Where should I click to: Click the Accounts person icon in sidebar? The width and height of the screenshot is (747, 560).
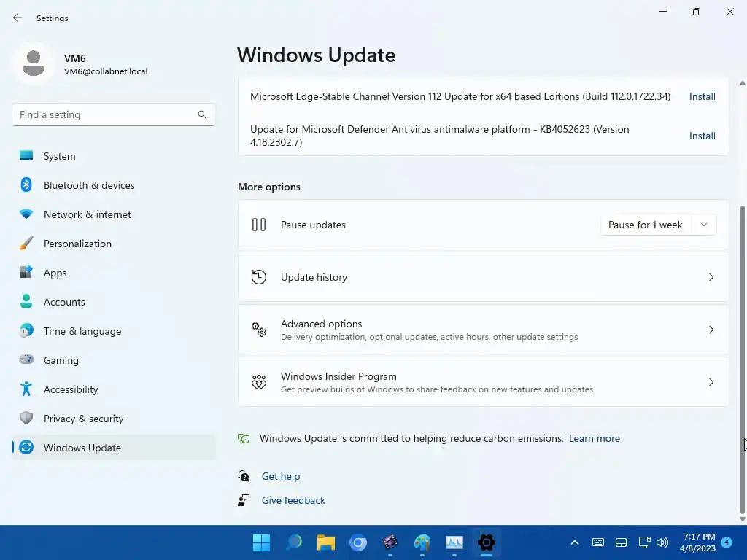[26, 301]
